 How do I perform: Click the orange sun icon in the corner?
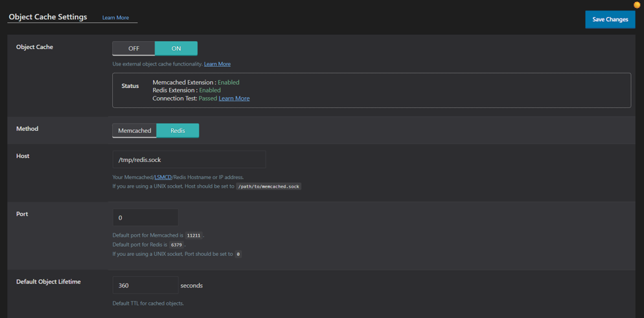[x=637, y=5]
